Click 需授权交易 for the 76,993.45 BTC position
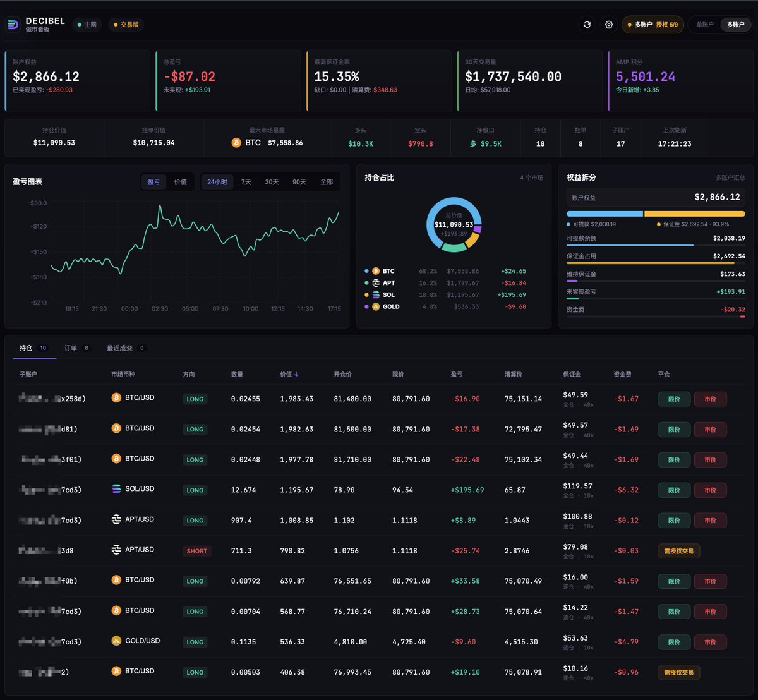This screenshot has height=700, width=758. click(679, 672)
